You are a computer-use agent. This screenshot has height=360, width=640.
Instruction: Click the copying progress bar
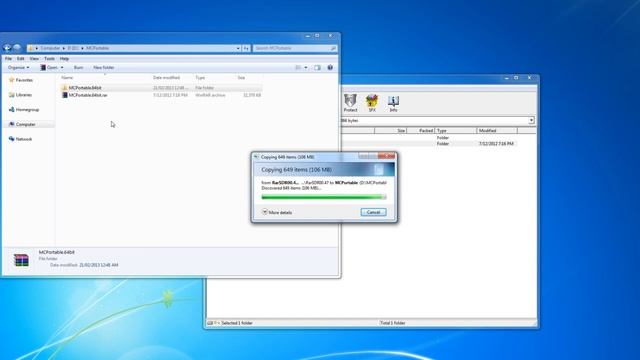point(324,197)
